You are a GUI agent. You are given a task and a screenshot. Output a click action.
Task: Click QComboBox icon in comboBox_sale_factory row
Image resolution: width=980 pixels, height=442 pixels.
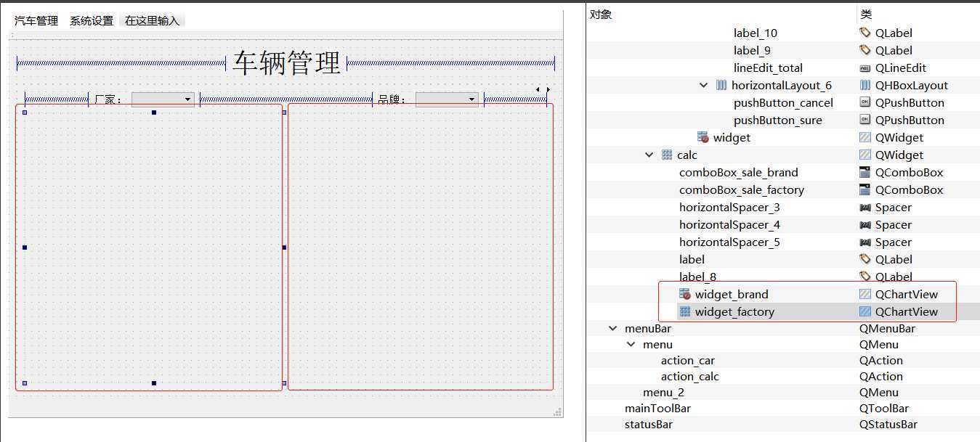[x=864, y=189]
